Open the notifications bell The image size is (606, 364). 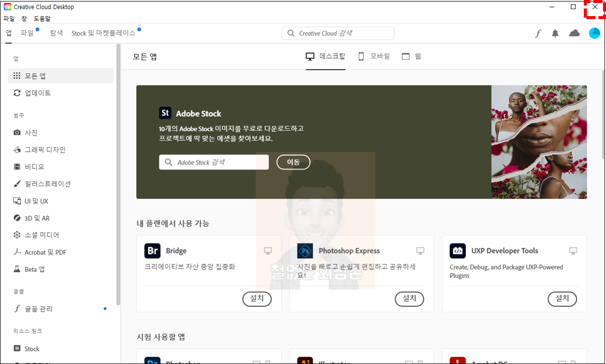pos(555,34)
